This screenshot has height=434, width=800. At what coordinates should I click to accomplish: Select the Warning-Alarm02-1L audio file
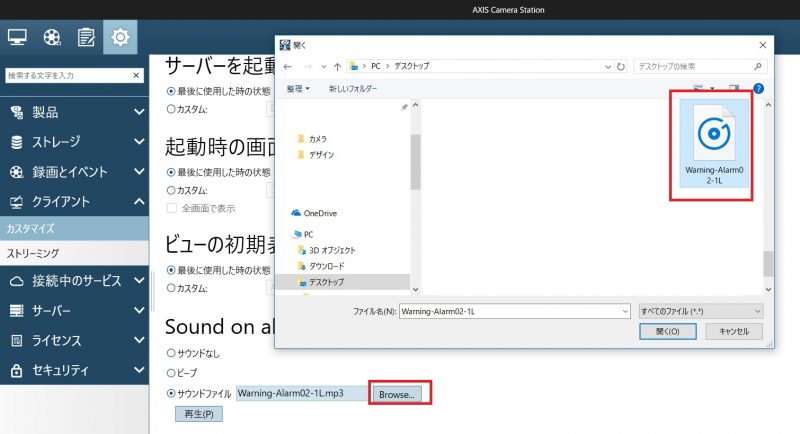(714, 144)
